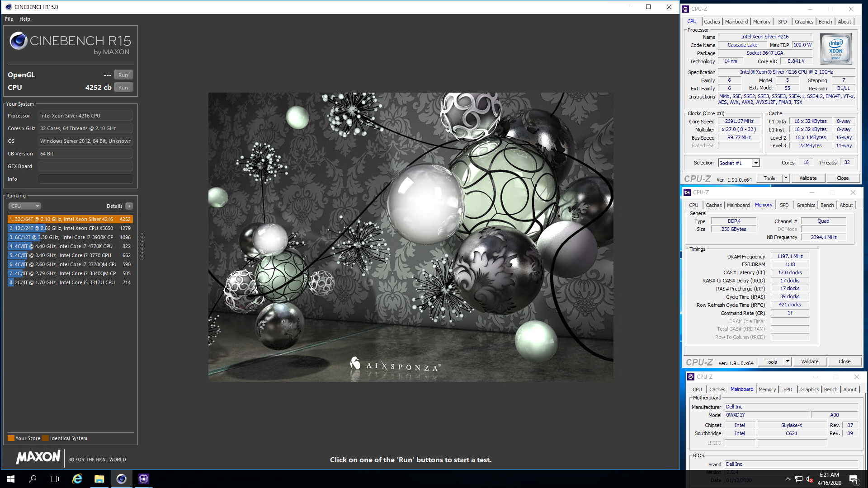Open Memory tab in top CPU-Z window
Screen dimensions: 868x488
tap(762, 22)
